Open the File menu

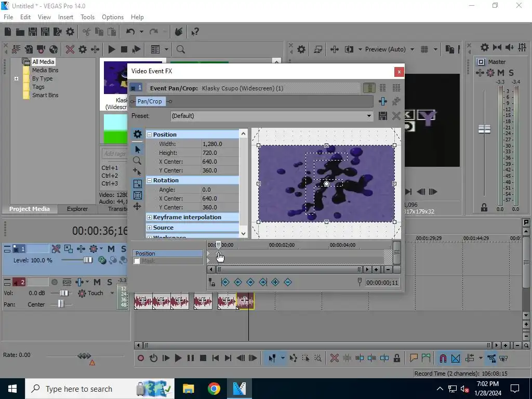[8, 17]
